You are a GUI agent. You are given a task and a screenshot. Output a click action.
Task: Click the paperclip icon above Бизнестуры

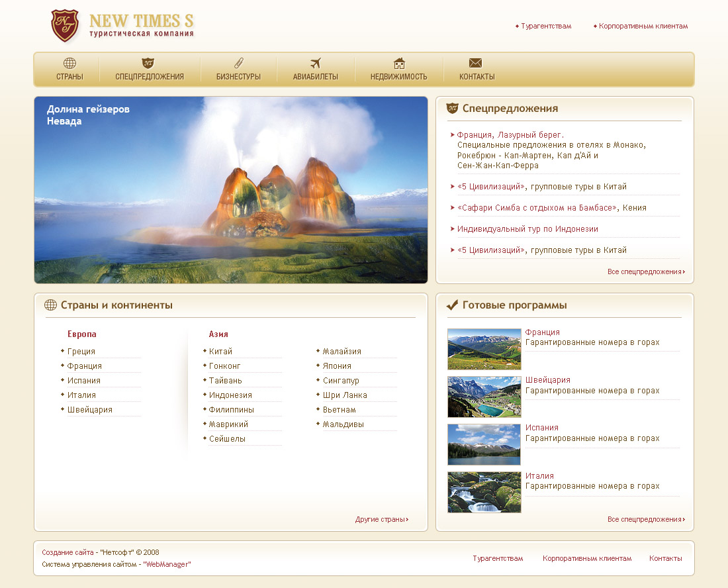(x=239, y=63)
